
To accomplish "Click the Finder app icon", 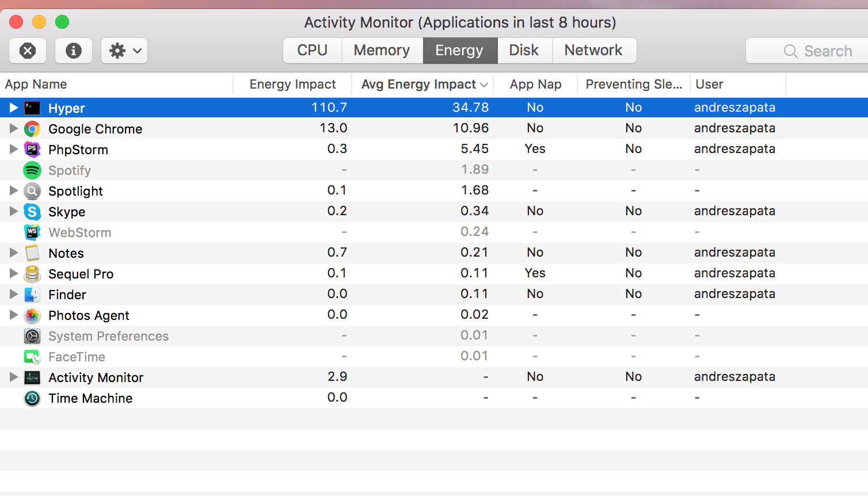I will 32,294.
